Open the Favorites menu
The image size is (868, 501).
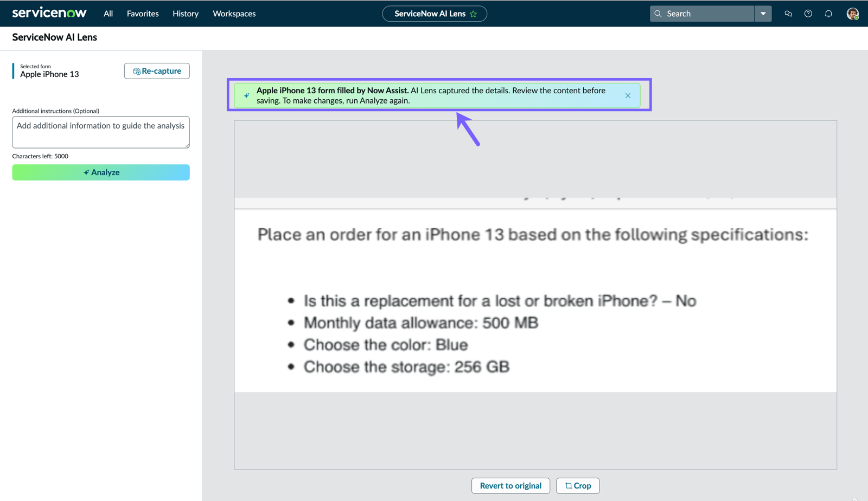tap(143, 14)
